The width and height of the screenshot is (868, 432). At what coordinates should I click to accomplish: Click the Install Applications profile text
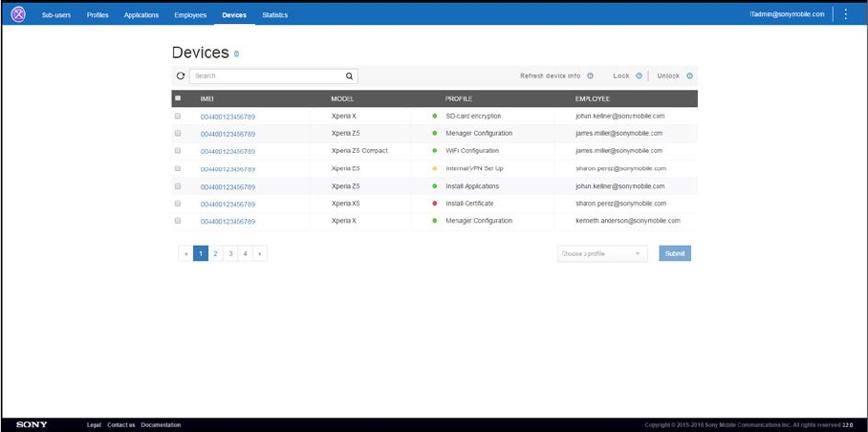[472, 185]
